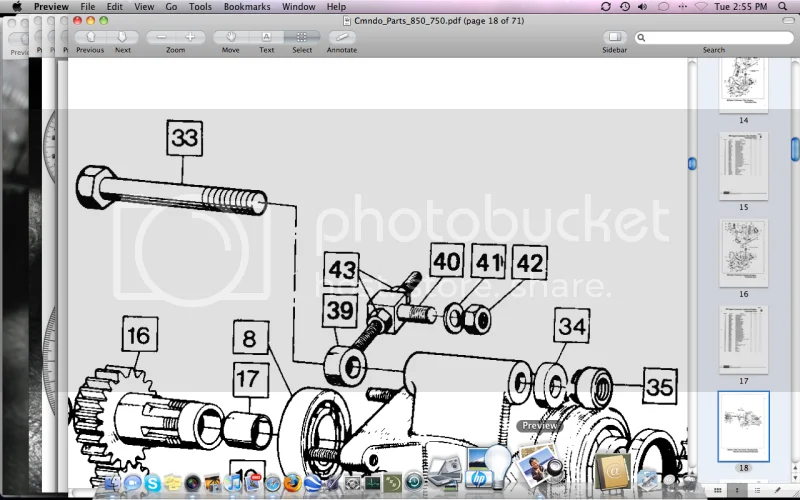The image size is (800, 500).
Task: Click the document's vertical scroll thumb
Action: click(x=692, y=163)
